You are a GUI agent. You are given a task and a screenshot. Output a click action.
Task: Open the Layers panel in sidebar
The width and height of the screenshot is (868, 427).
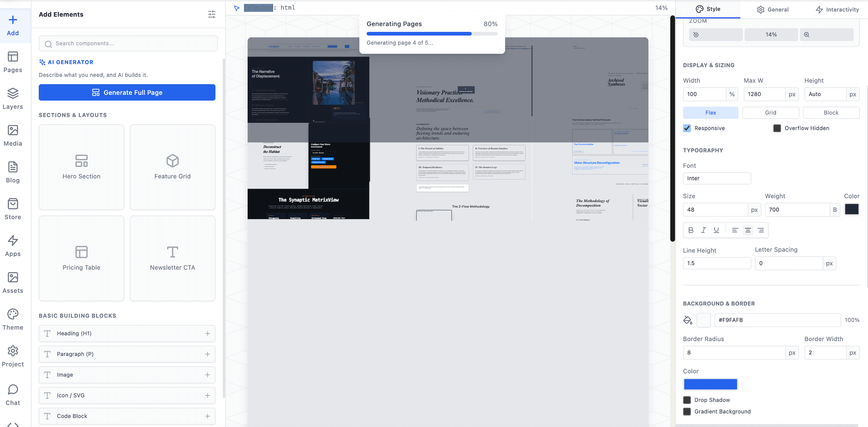[13, 98]
